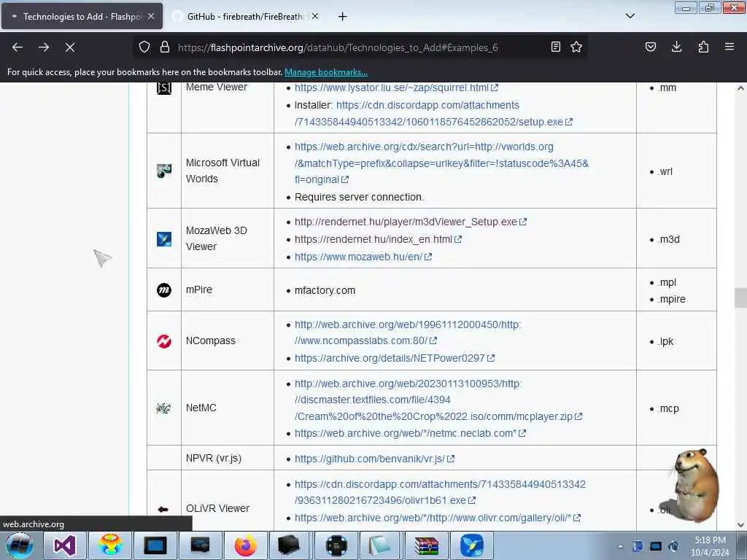
Task: Bookmark this page with the star icon
Action: pyautogui.click(x=576, y=47)
